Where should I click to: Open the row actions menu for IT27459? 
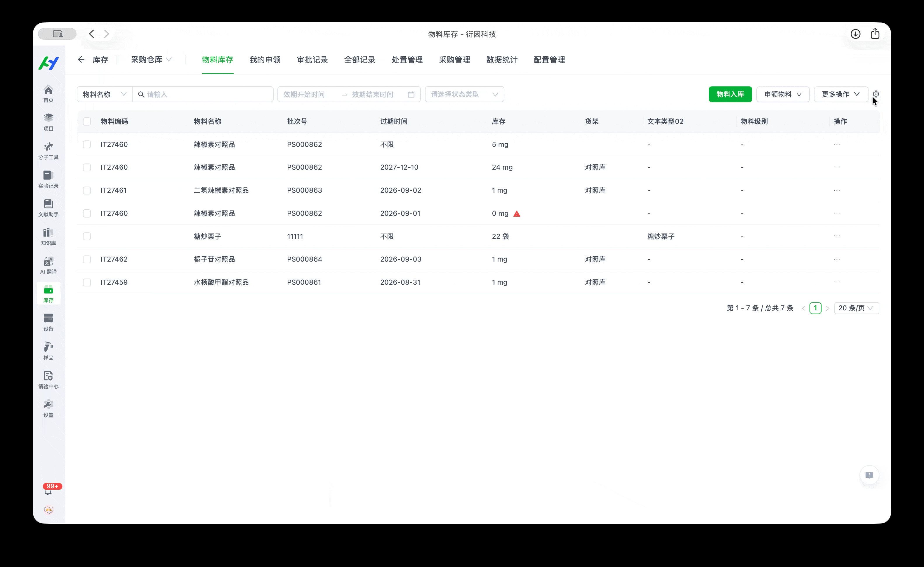(x=837, y=282)
